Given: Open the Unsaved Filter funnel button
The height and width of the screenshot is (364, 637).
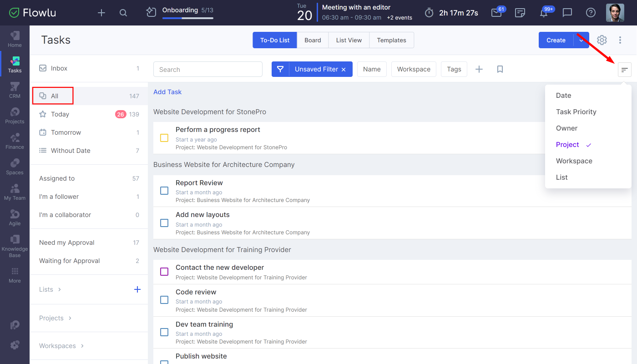Looking at the screenshot, I should [x=280, y=69].
